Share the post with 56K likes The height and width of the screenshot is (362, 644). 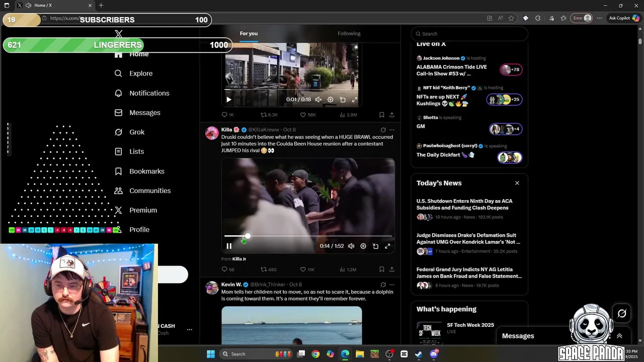tap(392, 115)
